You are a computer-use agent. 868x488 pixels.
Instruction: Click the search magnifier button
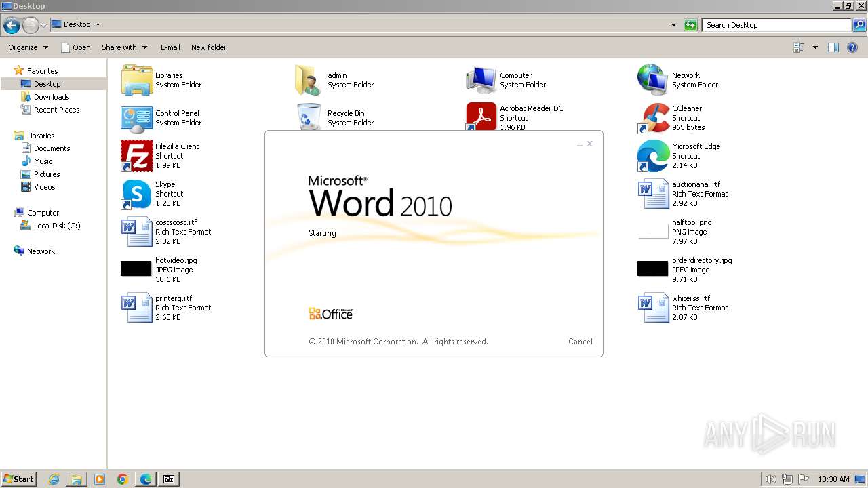[x=859, y=25]
